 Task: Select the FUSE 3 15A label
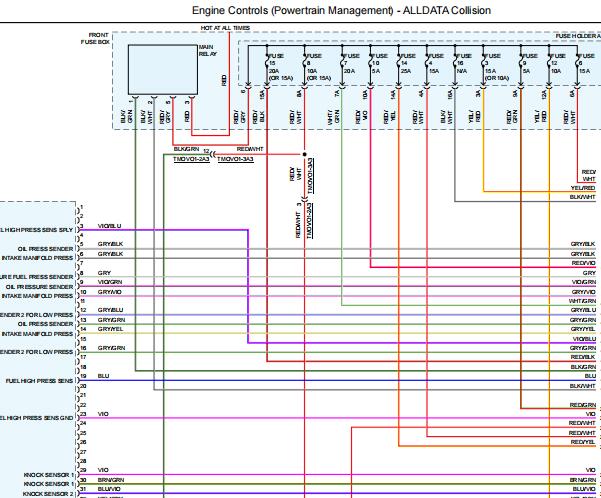click(x=496, y=67)
